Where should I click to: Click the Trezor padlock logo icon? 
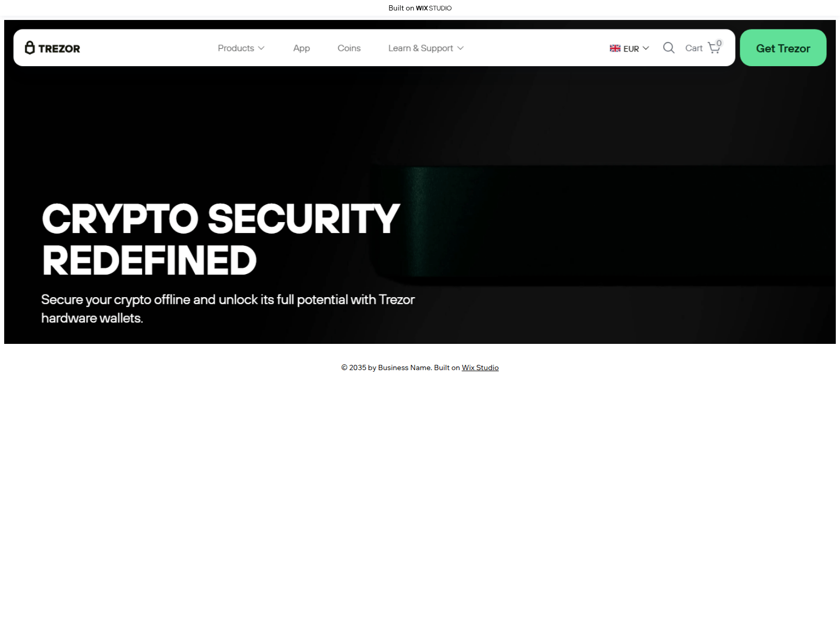point(30,48)
